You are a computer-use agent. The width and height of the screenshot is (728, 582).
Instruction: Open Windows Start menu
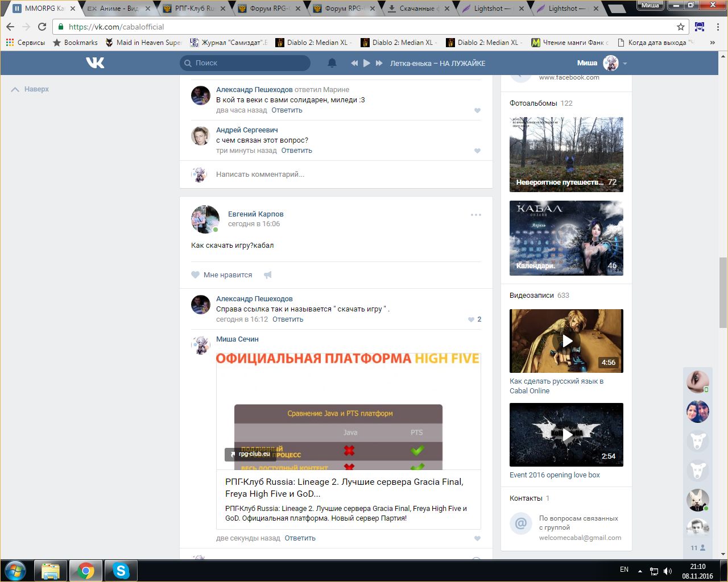[15, 570]
